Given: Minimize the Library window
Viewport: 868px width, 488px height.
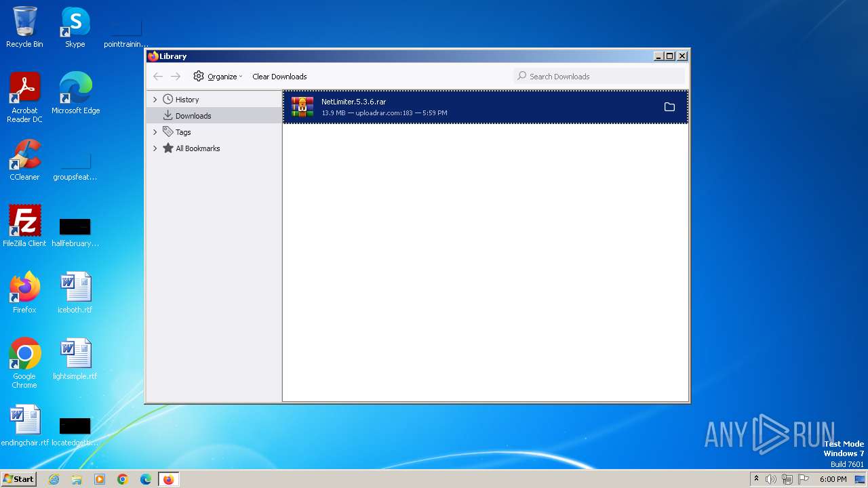Looking at the screenshot, I should [x=658, y=56].
